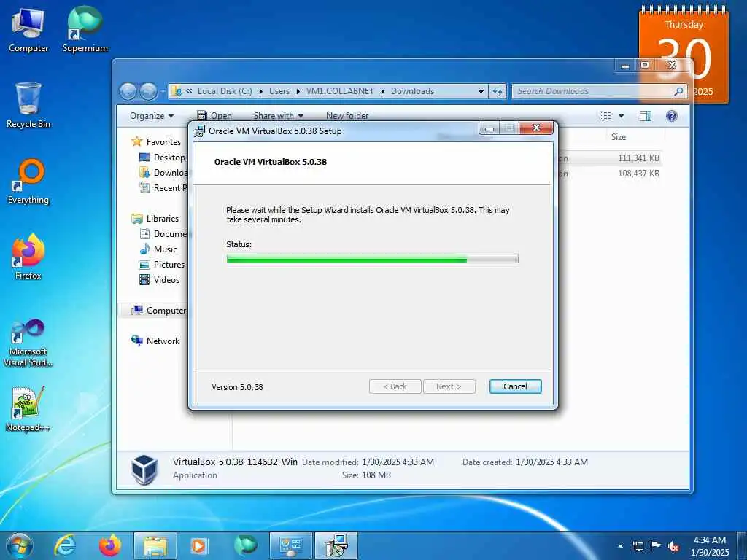Click VirtualBox setup title bar icon
Screen dimensions: 747x560
coord(200,131)
